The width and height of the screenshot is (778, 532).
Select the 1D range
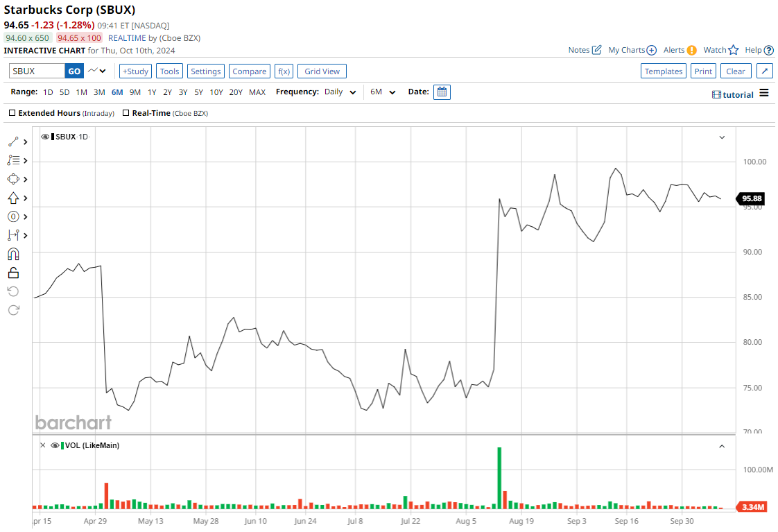pos(48,92)
